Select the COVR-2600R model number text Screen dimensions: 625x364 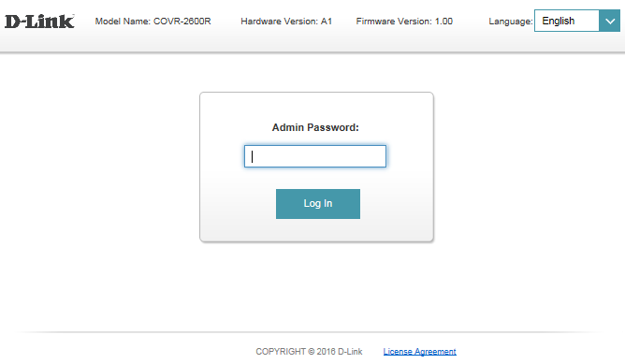tap(182, 22)
